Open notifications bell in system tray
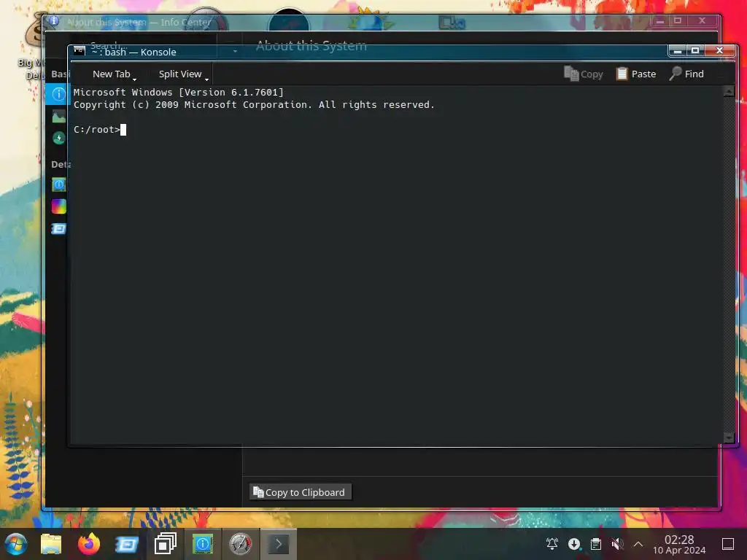The width and height of the screenshot is (747, 560). [551, 544]
